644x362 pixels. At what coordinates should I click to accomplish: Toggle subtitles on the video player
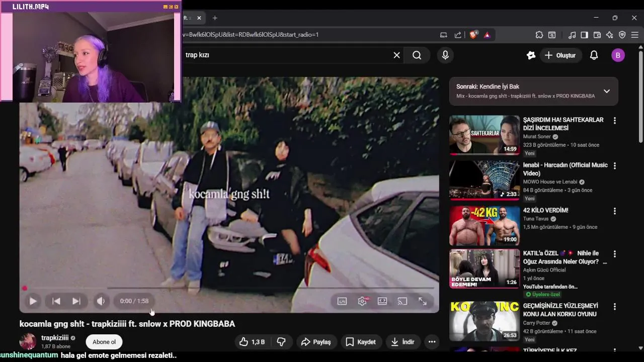(342, 301)
